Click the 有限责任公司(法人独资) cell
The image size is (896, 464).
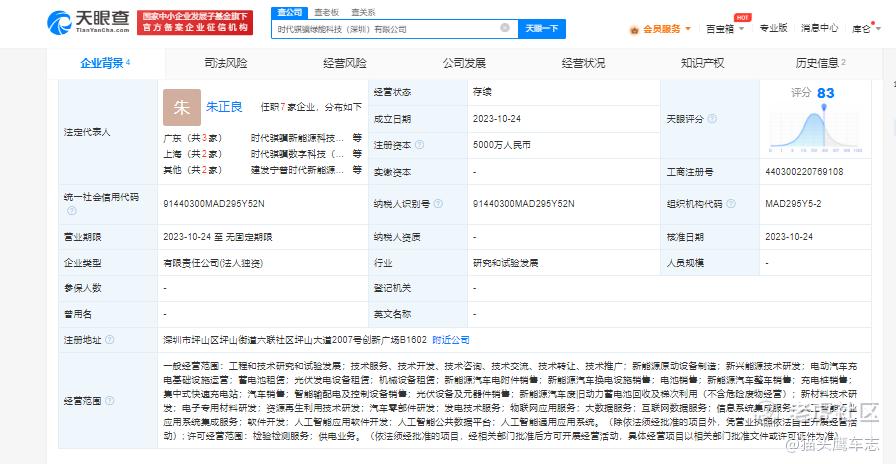pos(214,263)
